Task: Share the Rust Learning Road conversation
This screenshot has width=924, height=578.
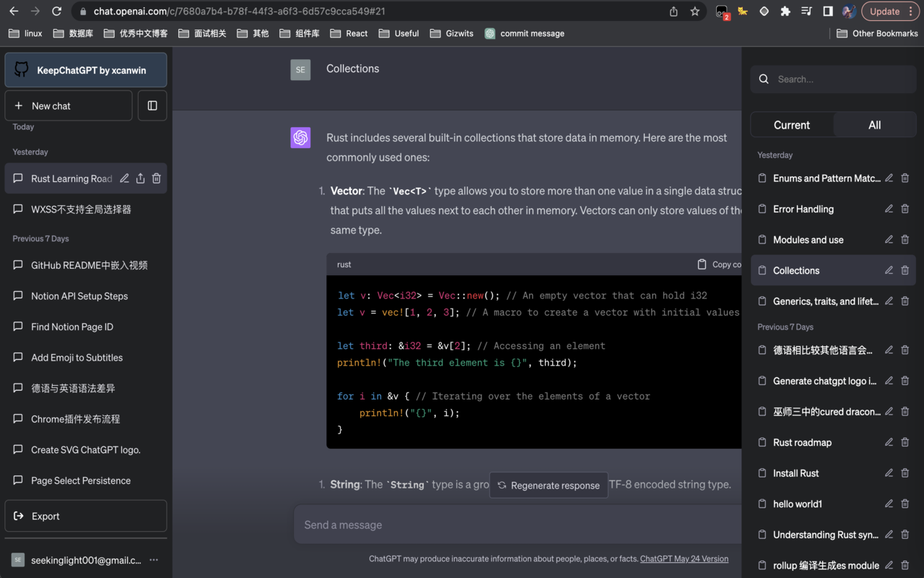Action: point(140,178)
